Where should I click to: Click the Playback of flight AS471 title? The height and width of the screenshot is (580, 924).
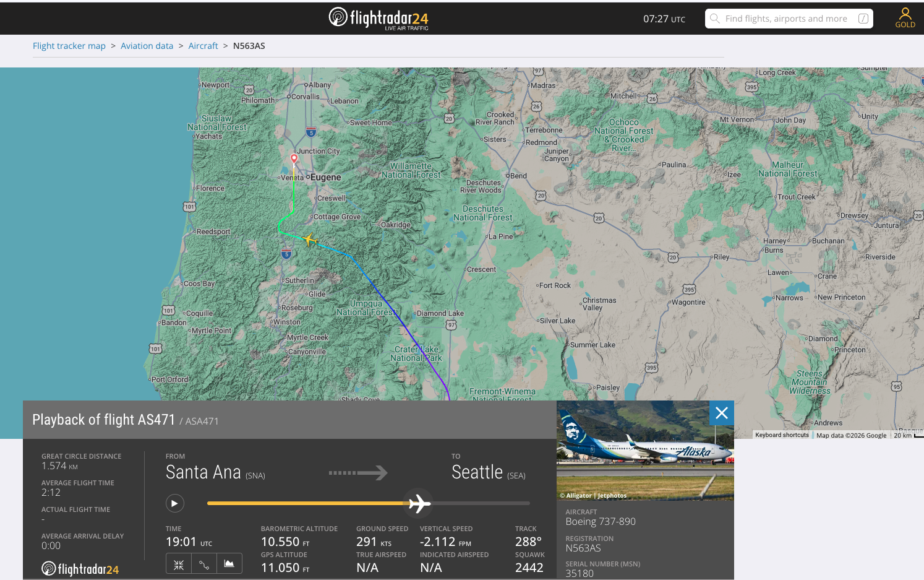[104, 420]
